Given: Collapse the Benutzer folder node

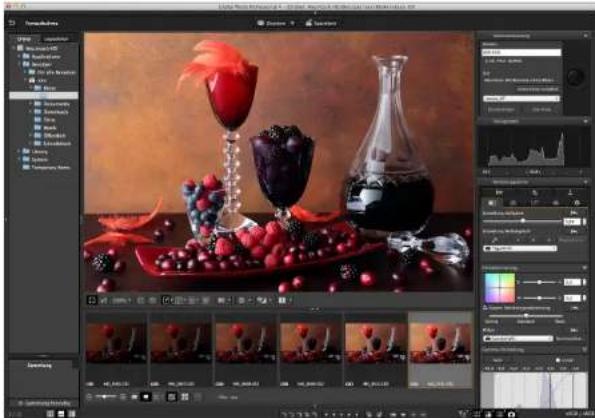Looking at the screenshot, I should (19, 64).
